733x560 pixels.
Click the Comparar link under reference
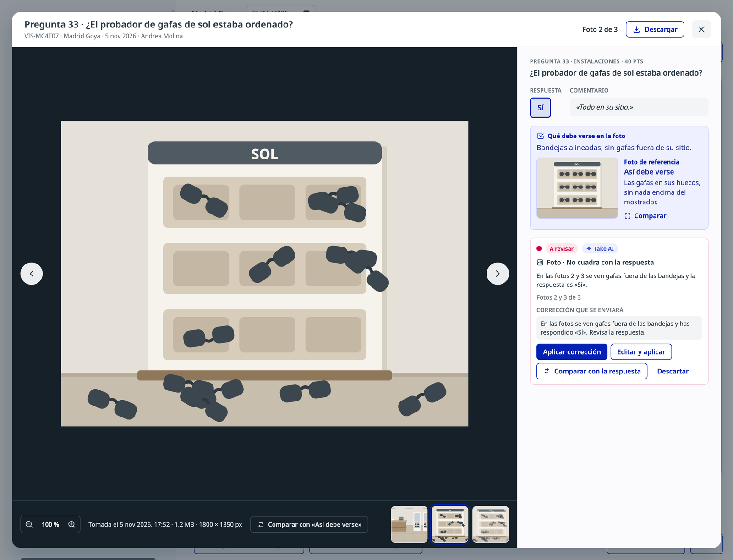[645, 216]
